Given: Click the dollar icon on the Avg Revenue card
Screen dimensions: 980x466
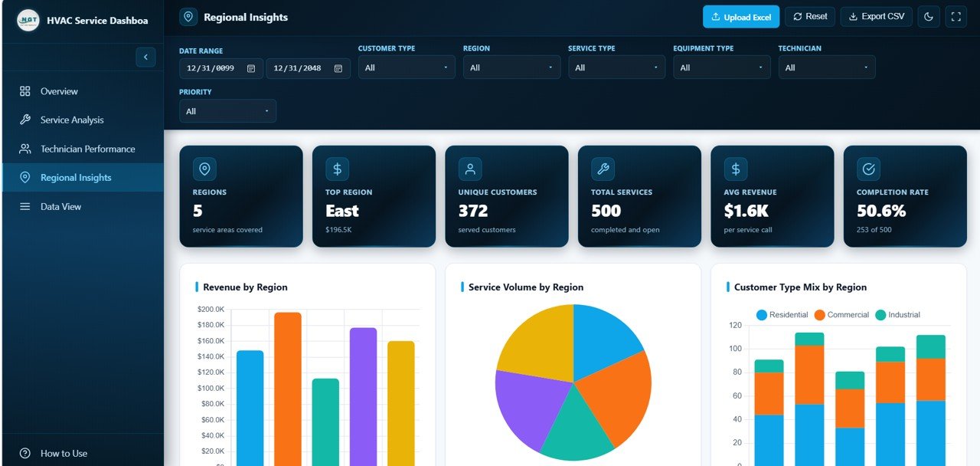Looking at the screenshot, I should click(735, 169).
